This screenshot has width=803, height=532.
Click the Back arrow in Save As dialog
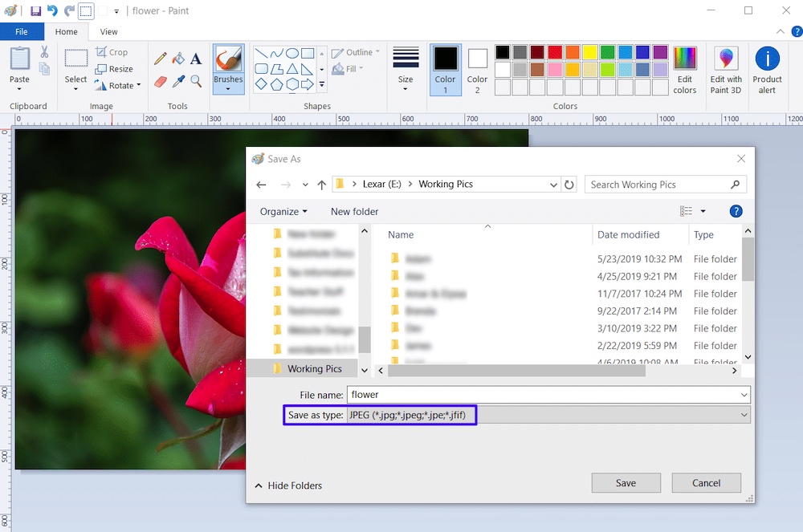[x=261, y=185]
